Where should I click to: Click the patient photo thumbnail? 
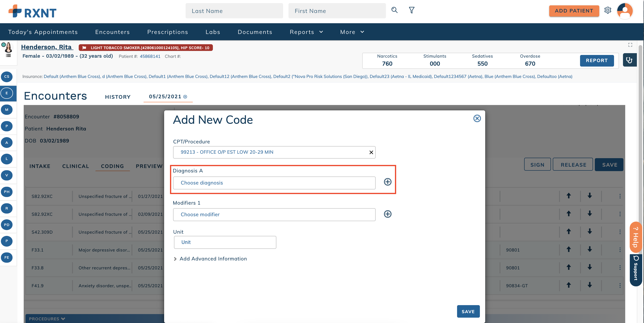9,47
